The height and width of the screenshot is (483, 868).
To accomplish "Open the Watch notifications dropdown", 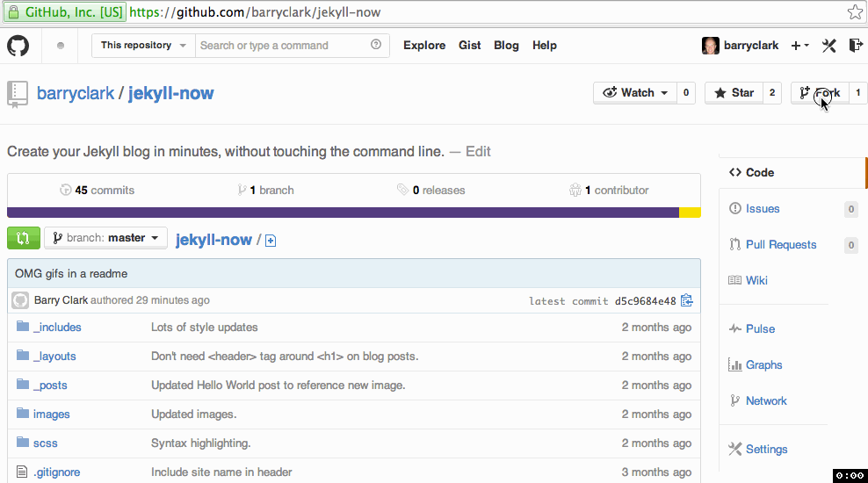I will [x=635, y=93].
